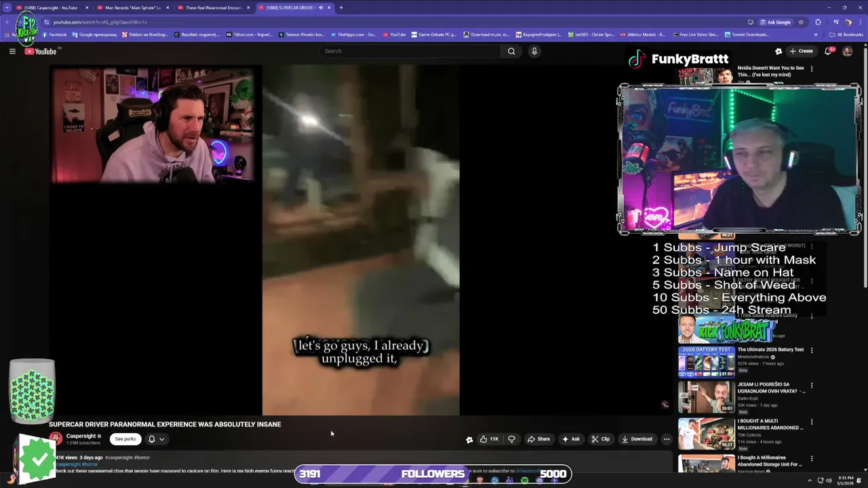
Task: Click the Ask Google button in address bar
Action: click(775, 22)
